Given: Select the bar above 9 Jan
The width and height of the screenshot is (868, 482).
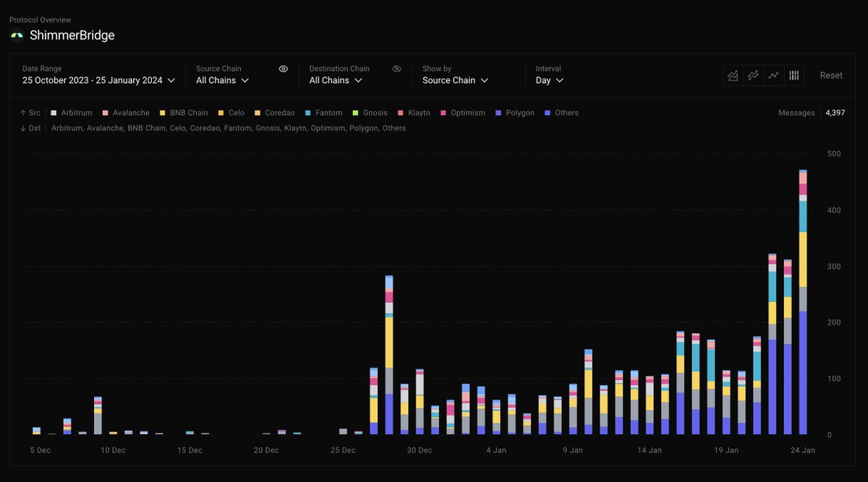Looking at the screenshot, I should 573,409.
